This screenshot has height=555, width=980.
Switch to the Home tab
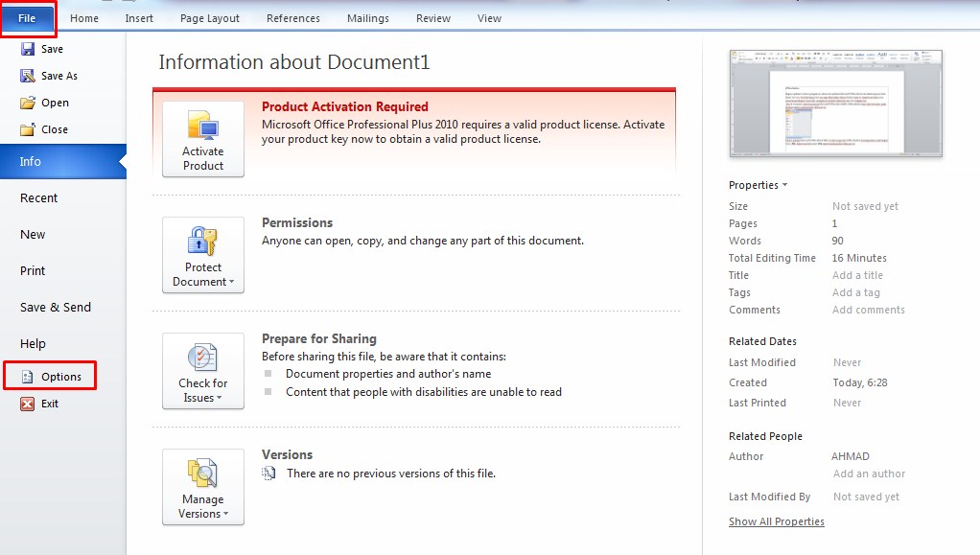pyautogui.click(x=84, y=18)
